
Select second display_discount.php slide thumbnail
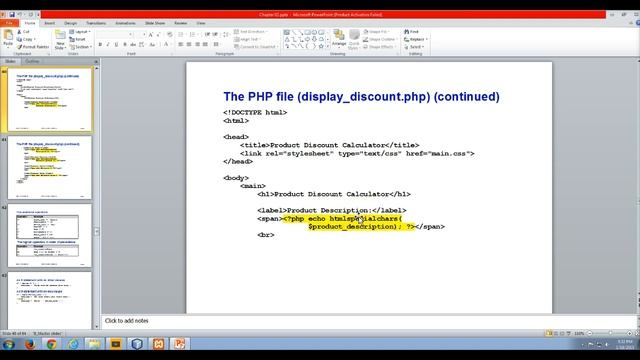click(x=49, y=168)
